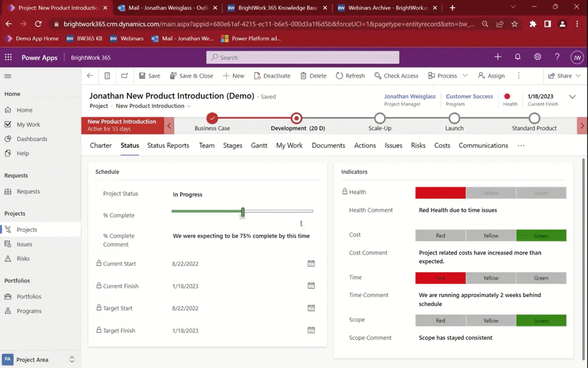Image resolution: width=588 pixels, height=368 pixels.
Task: Click the plus quick-create icon in header
Action: 498,57
